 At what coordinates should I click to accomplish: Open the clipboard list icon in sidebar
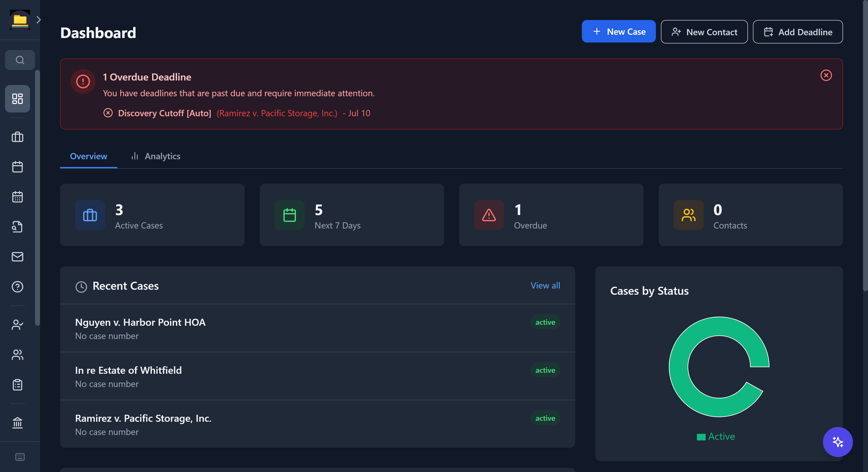click(x=18, y=384)
